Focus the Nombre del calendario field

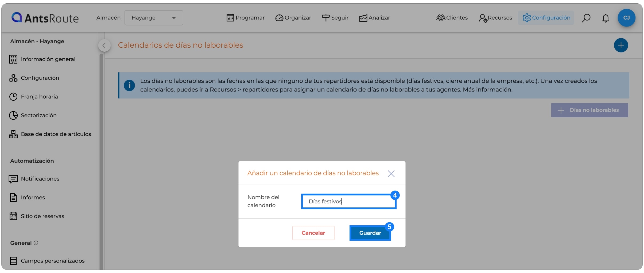[x=349, y=202]
